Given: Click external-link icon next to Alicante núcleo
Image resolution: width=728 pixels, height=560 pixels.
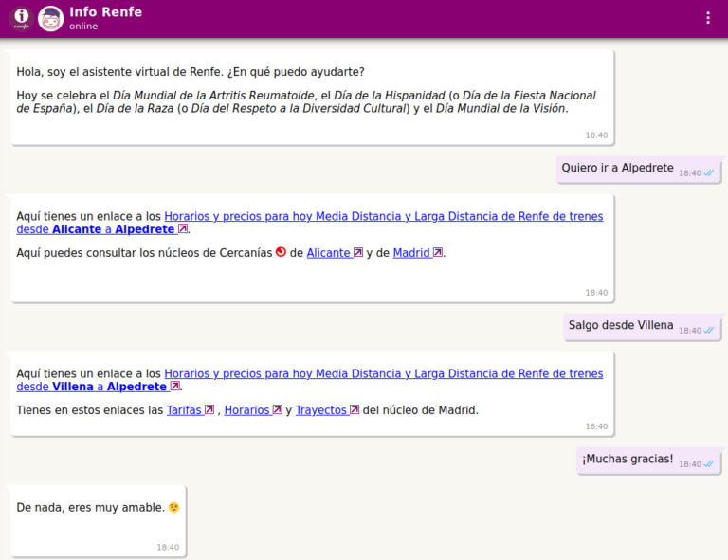Looking at the screenshot, I should pos(357,253).
